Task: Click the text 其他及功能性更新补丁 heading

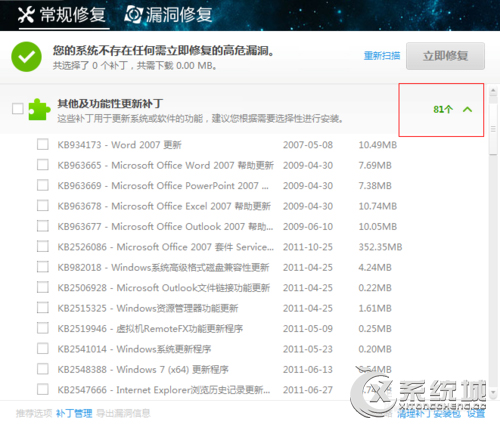Action: coord(110,103)
